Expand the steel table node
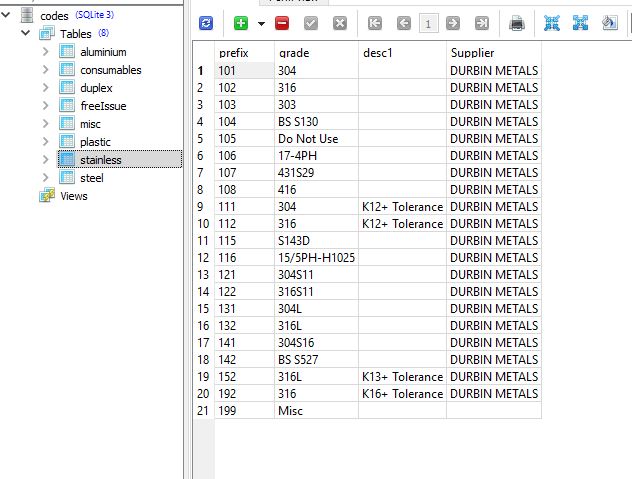632x479 pixels. [x=46, y=177]
